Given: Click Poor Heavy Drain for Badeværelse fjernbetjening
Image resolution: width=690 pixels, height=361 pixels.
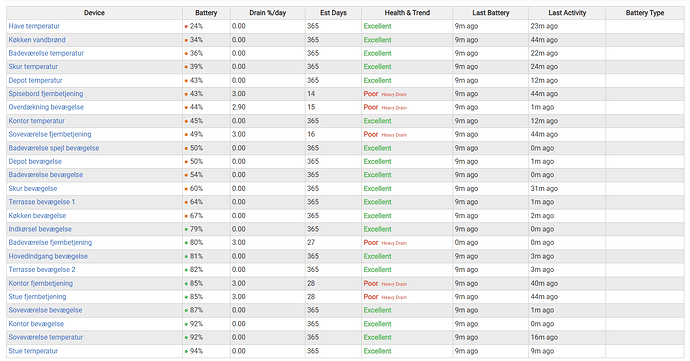Looking at the screenshot, I should point(385,243).
